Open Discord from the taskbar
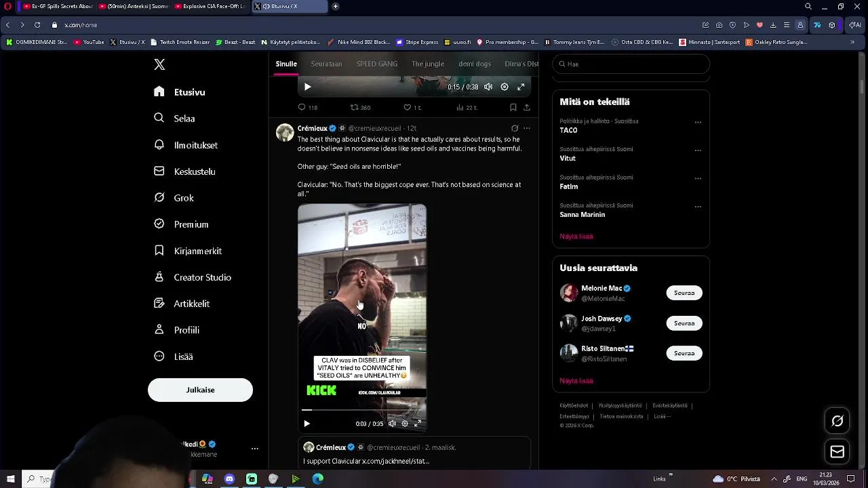The image size is (868, 488). click(229, 479)
